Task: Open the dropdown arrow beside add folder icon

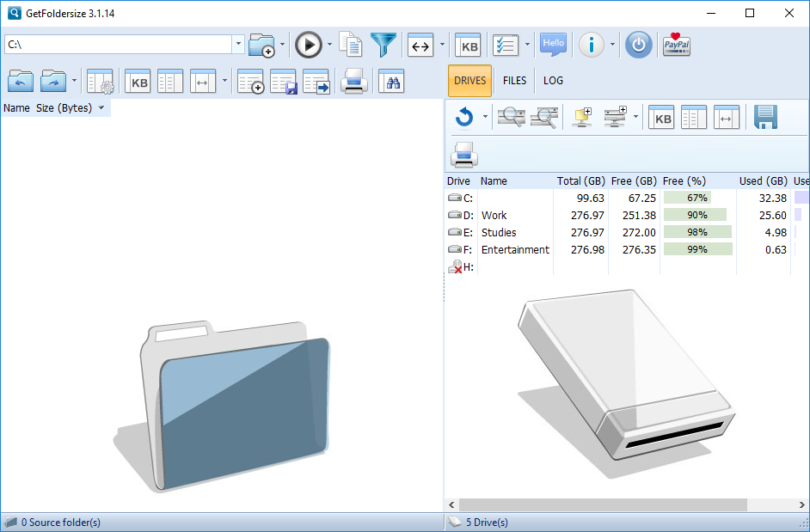Action: coord(282,45)
